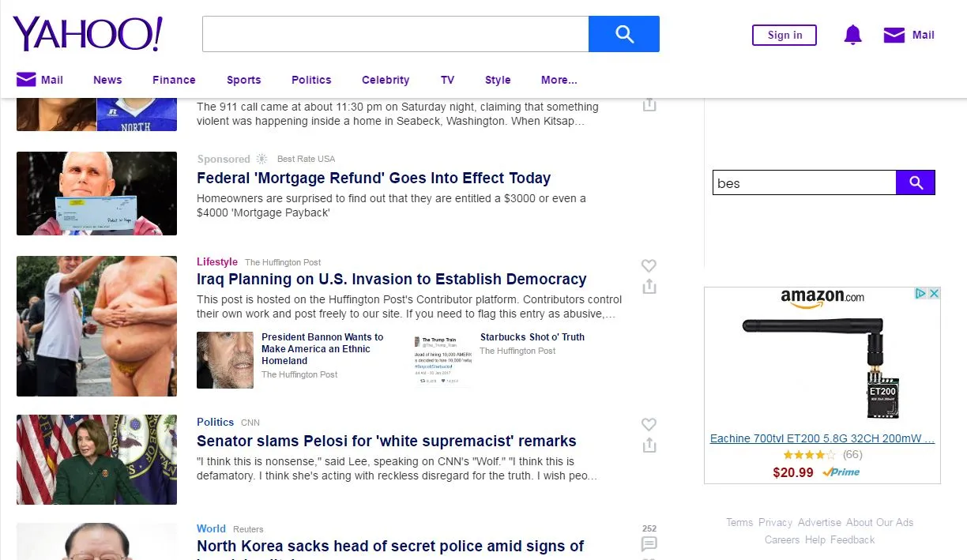This screenshot has width=967, height=560.
Task: Like the Iraq Planning article with heart
Action: pyautogui.click(x=649, y=266)
